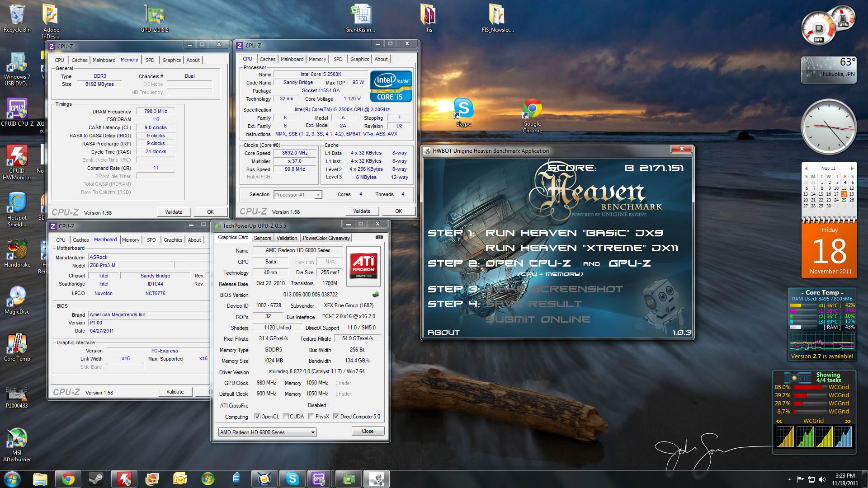Viewport: 868px width, 488px height.
Task: Toggle the CUDA checkbox in GPU-Z
Action: 286,417
